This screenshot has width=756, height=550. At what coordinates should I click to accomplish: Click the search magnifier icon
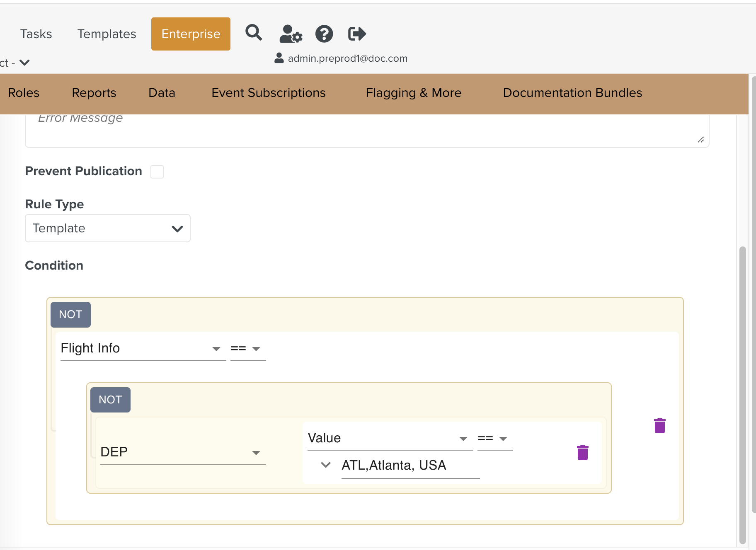coord(253,33)
